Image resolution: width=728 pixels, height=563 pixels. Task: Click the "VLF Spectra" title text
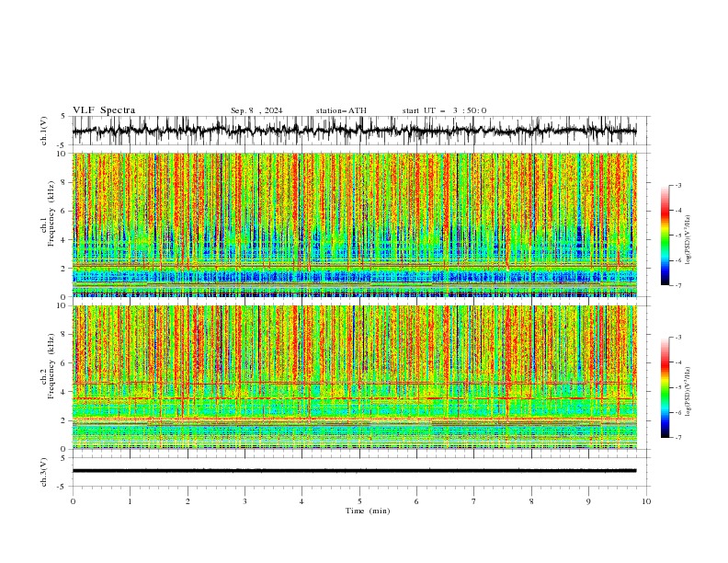(104, 110)
